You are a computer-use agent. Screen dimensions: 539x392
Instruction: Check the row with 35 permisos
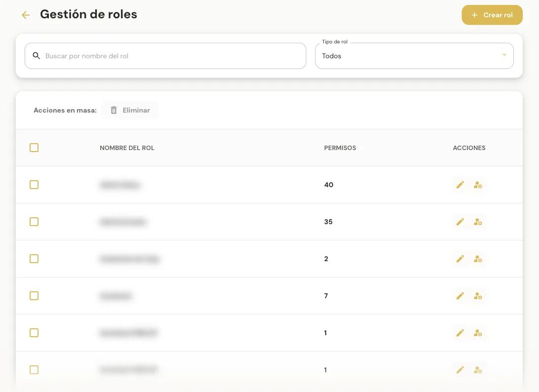[x=34, y=222]
